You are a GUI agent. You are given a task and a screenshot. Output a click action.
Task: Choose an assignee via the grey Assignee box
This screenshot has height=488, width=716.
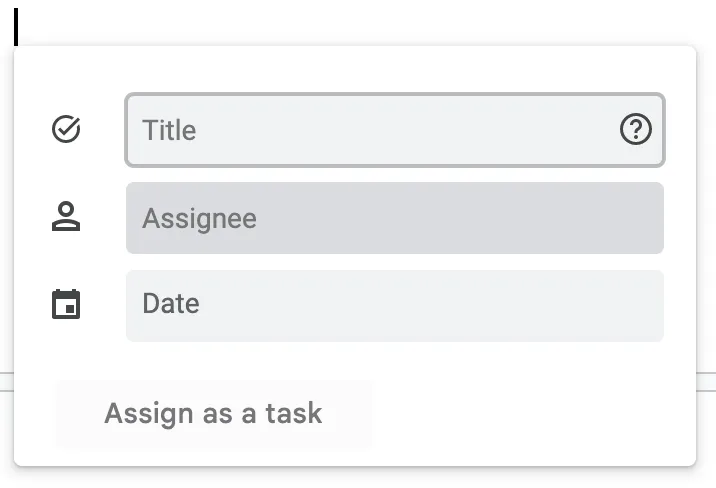[x=395, y=218]
